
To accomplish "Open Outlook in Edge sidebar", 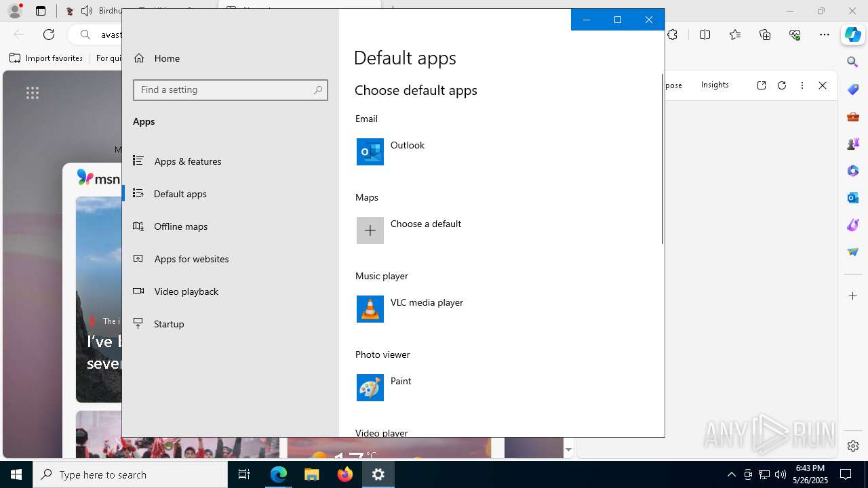I will pyautogui.click(x=853, y=198).
